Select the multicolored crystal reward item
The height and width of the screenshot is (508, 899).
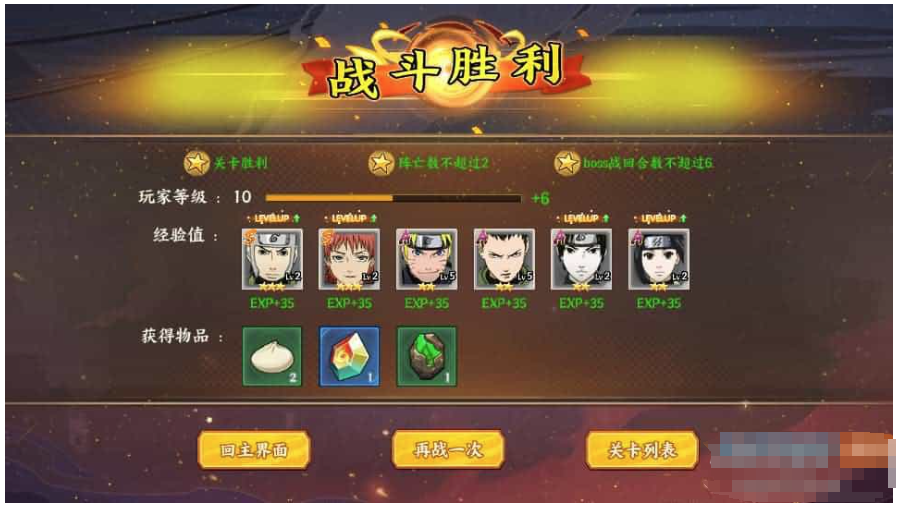(x=349, y=356)
